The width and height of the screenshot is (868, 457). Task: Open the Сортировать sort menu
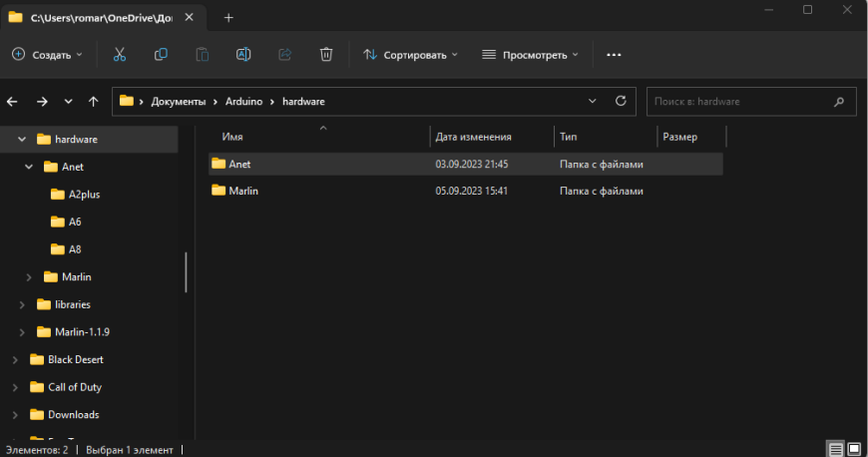[x=410, y=55]
